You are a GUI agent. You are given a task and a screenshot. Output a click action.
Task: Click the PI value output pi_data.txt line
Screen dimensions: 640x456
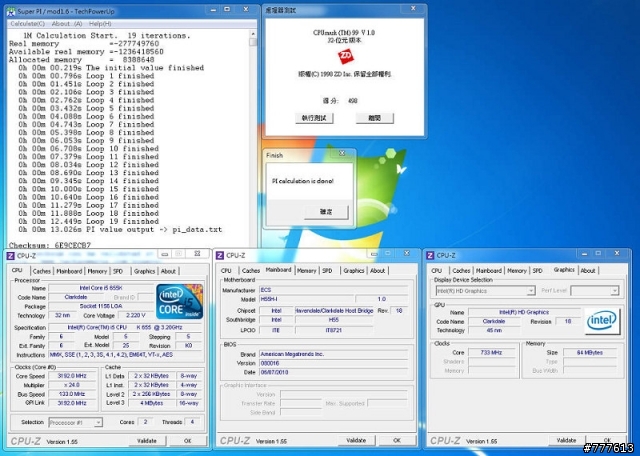pos(120,229)
